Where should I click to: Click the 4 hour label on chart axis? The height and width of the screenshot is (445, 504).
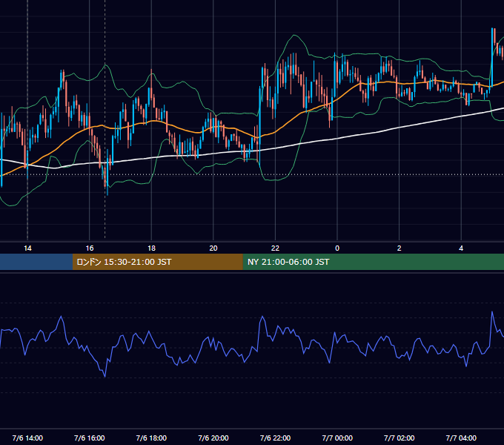click(x=461, y=248)
